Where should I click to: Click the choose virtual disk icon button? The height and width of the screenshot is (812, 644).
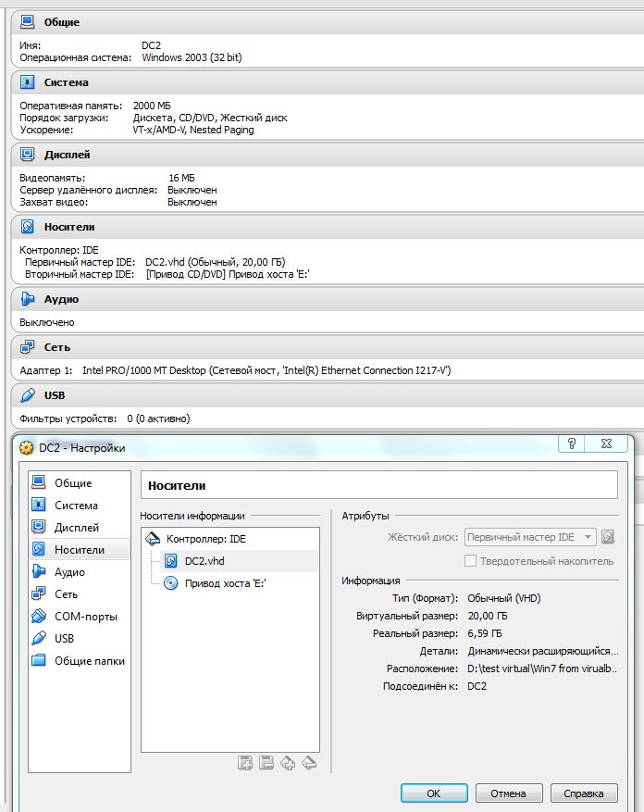(608, 537)
